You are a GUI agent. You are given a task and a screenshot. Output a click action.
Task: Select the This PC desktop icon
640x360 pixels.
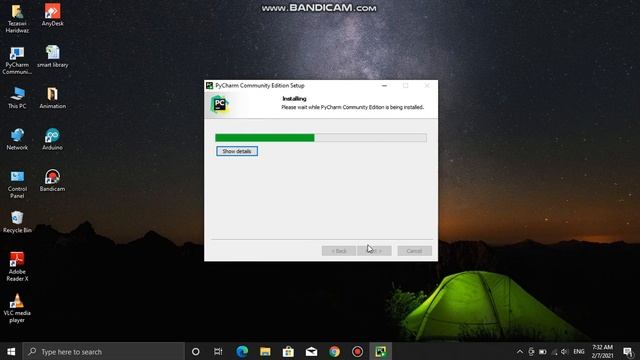point(17,98)
